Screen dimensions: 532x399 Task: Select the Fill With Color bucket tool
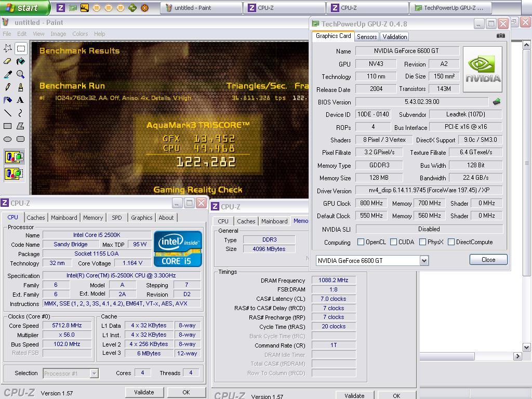pyautogui.click(x=21, y=61)
